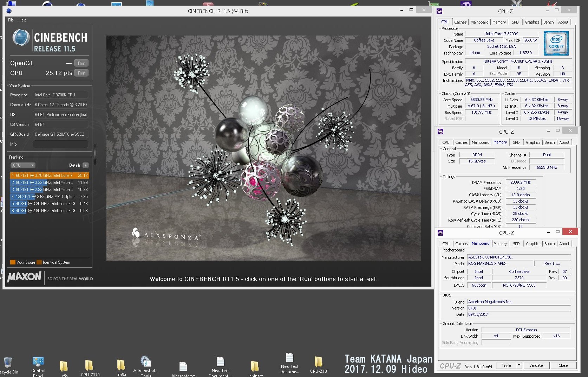The image size is (588, 377).
Task: Run the OpenGL benchmark test
Action: pos(81,63)
